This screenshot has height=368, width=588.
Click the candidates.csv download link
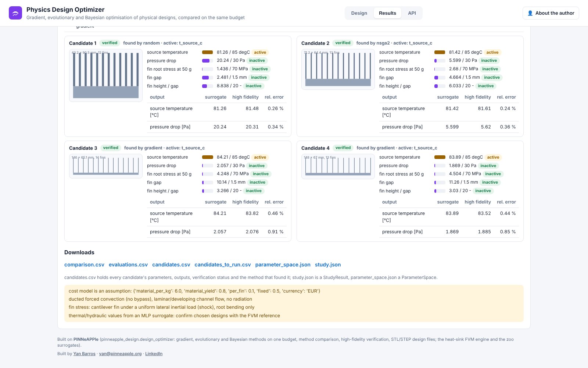click(x=171, y=265)
